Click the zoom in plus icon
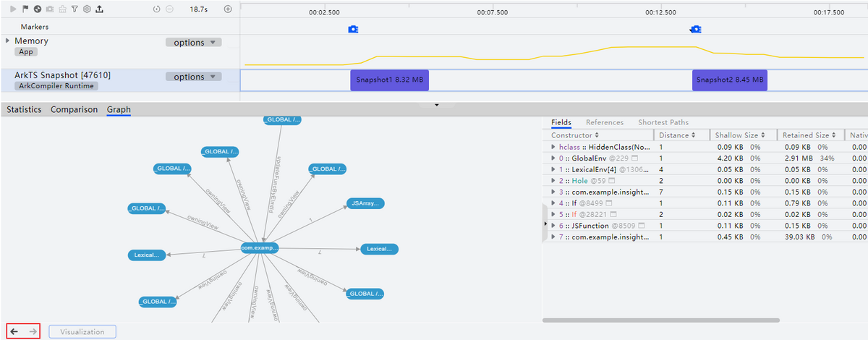 point(228,9)
